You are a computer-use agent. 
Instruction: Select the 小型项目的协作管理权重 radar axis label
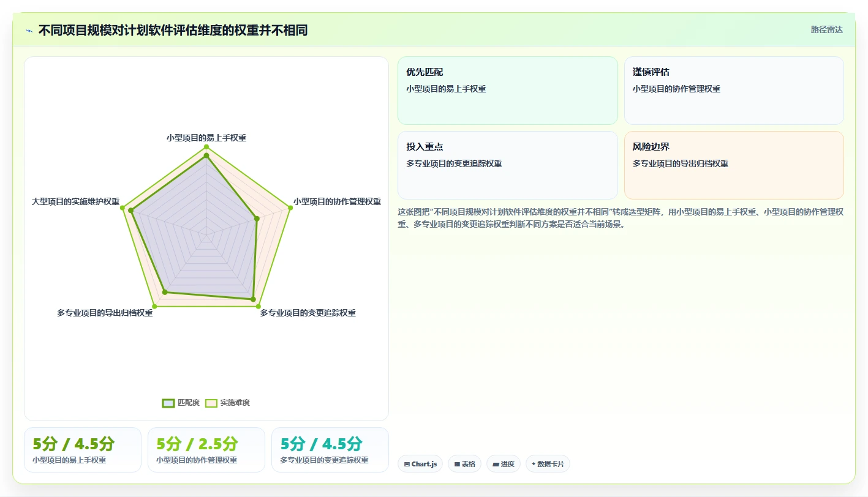(337, 201)
